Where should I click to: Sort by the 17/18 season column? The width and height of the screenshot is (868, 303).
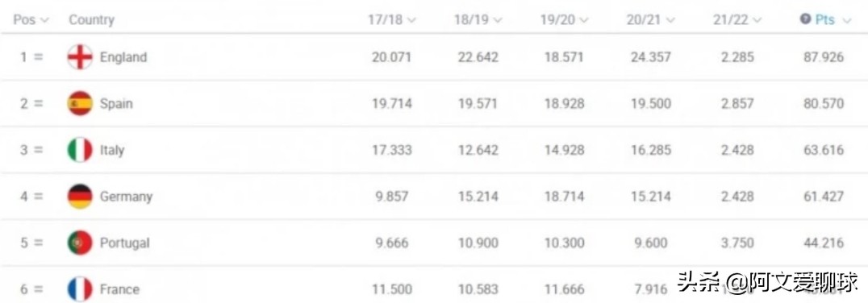pyautogui.click(x=391, y=20)
